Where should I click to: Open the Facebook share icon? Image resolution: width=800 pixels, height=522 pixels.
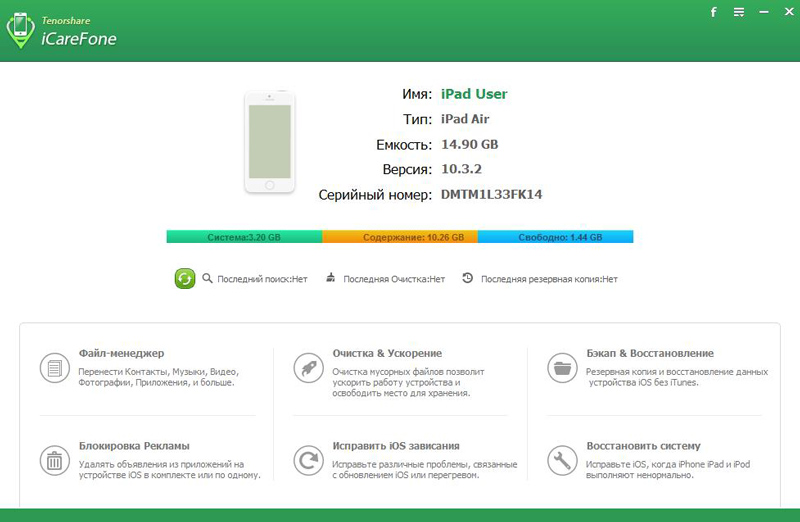coord(714,12)
